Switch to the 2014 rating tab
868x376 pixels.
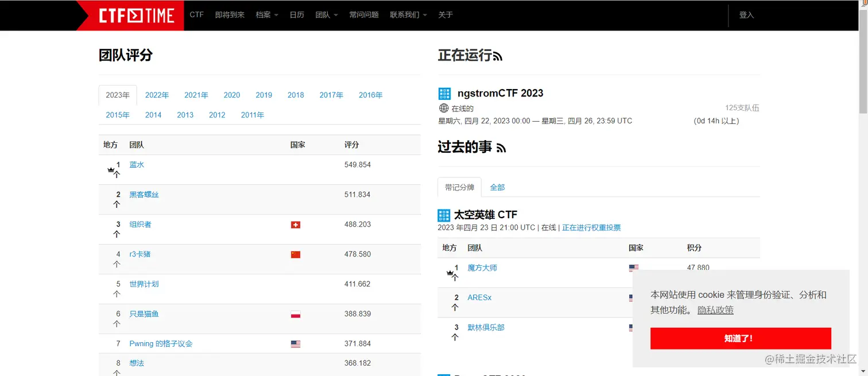point(153,115)
